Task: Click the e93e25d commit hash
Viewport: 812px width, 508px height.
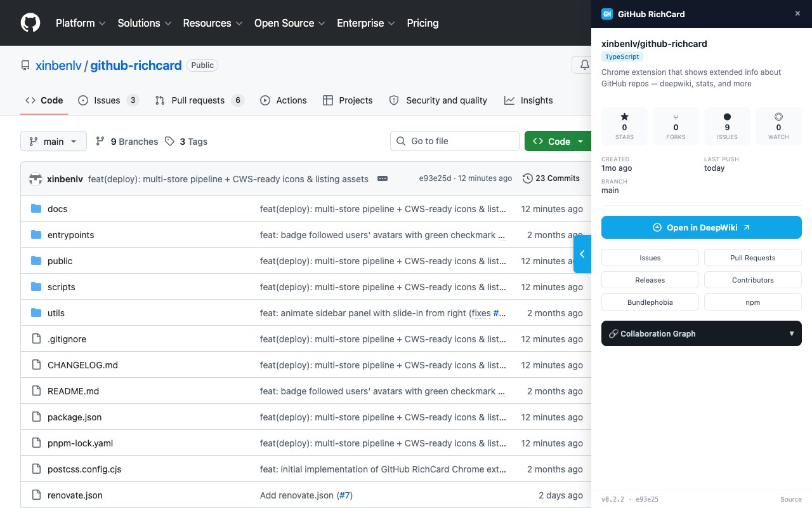Action: point(435,178)
